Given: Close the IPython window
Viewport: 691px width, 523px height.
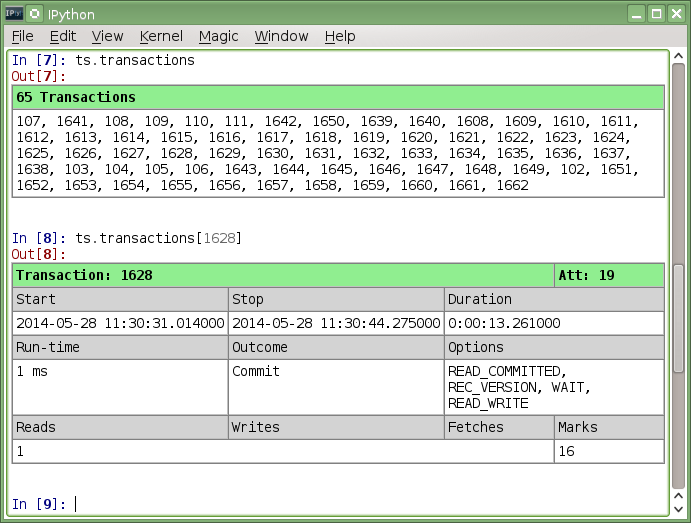Looking at the screenshot, I should pos(675,14).
